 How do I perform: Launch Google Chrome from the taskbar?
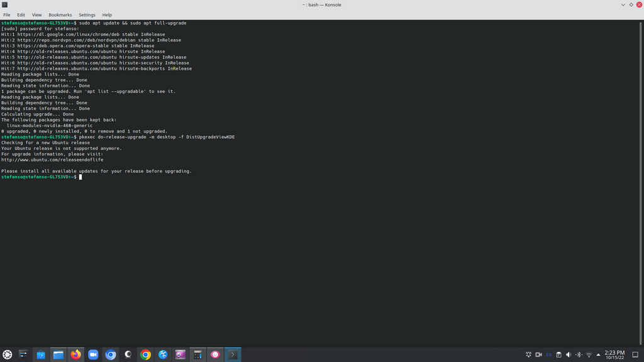coord(145,354)
